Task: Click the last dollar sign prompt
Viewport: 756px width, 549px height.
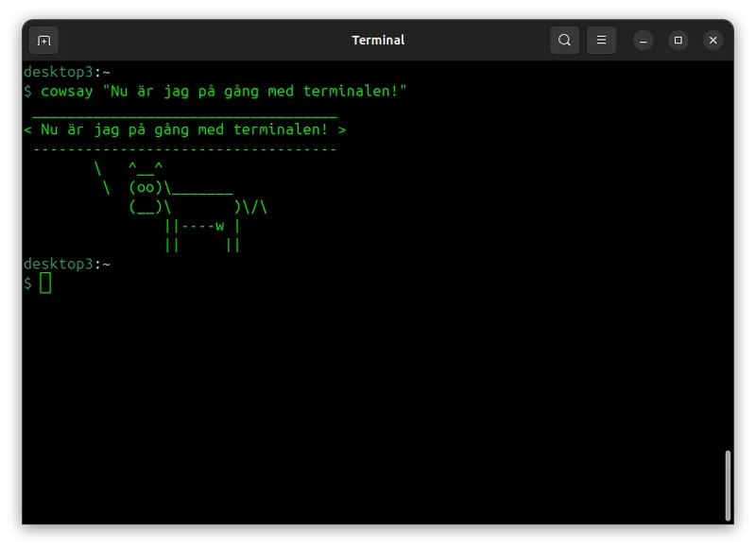Action: click(28, 283)
